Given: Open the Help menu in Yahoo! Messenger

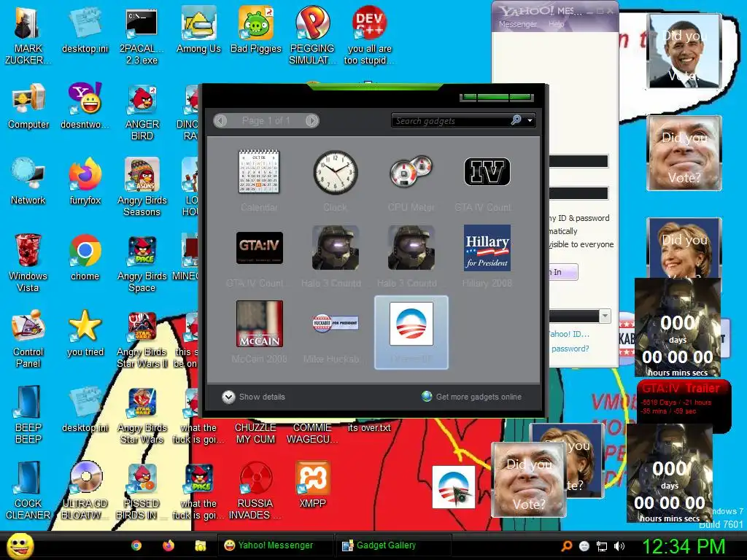Looking at the screenshot, I should click(556, 24).
